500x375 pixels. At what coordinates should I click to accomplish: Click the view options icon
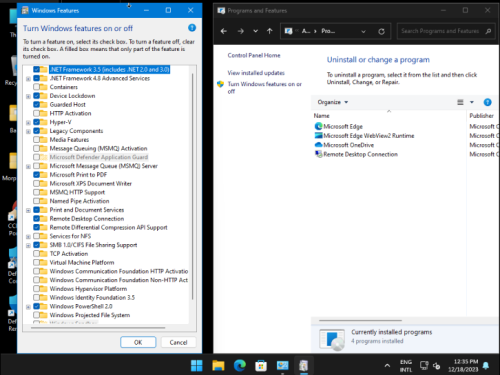(460, 102)
